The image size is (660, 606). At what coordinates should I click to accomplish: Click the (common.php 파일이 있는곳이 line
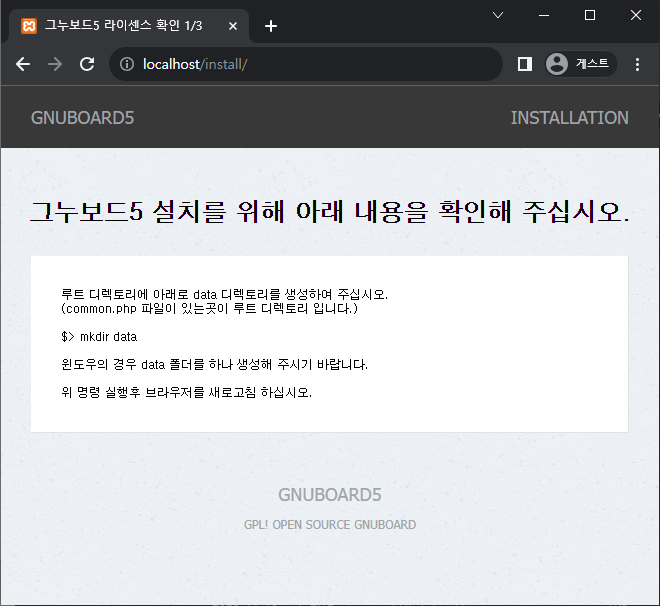[209, 308]
